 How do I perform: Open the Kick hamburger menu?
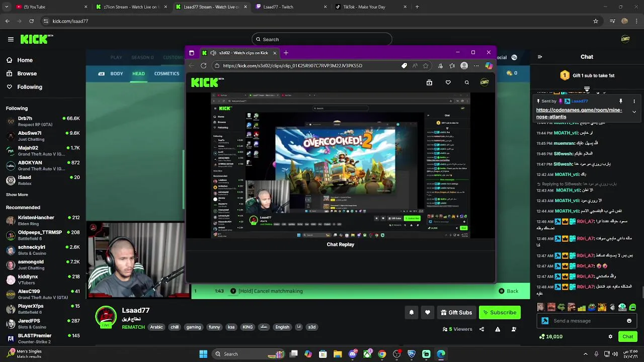(x=11, y=39)
